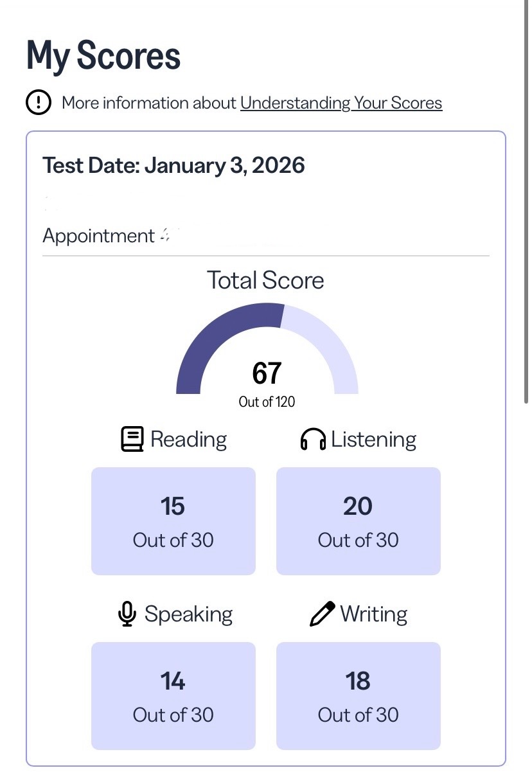
Task: Click the My Scores page heading
Action: [x=103, y=55]
